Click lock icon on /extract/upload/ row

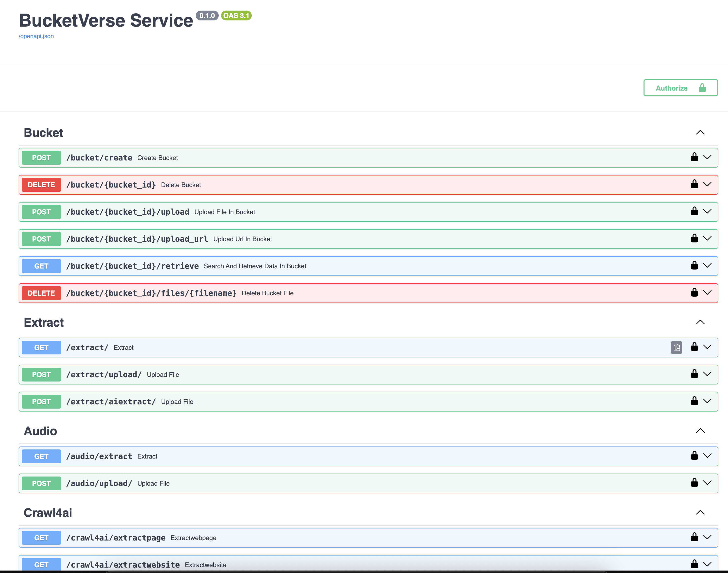coord(695,374)
